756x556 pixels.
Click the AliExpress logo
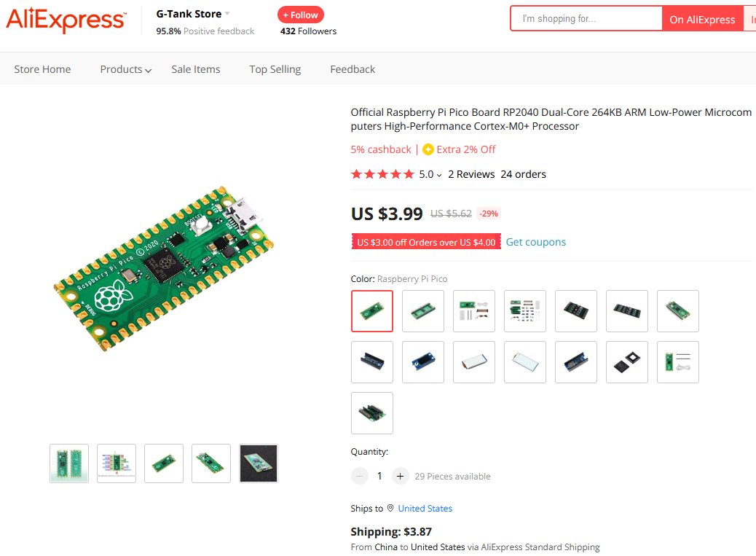(66, 20)
